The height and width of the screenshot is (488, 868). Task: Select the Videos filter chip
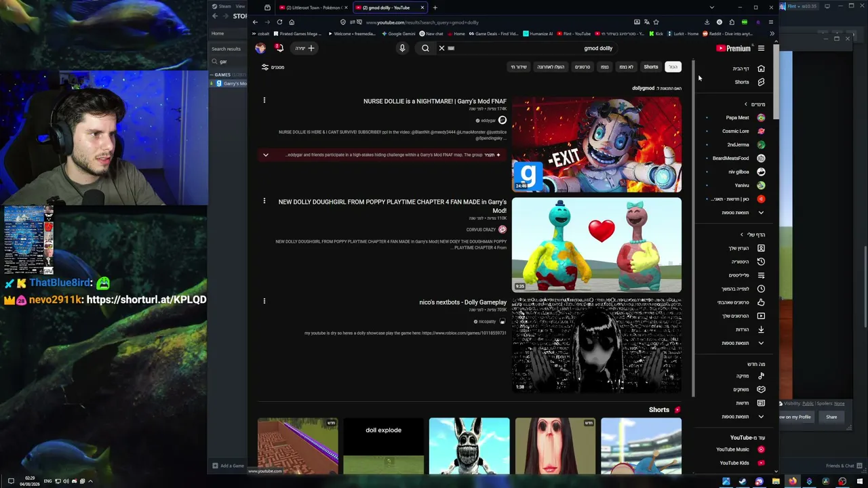coord(583,67)
